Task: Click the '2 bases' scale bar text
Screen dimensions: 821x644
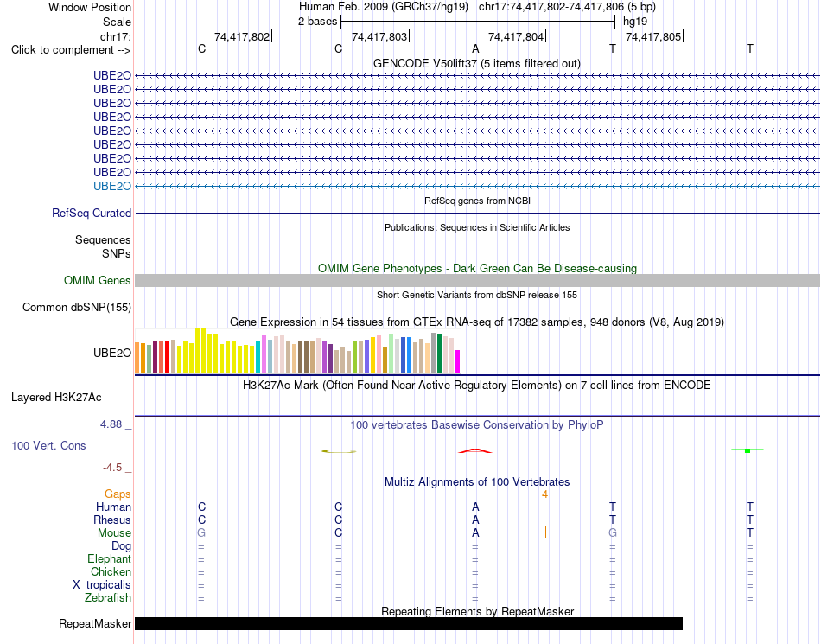Action: 318,22
